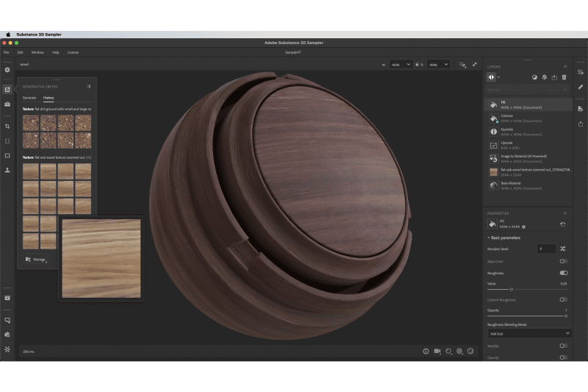The height and width of the screenshot is (392, 588).
Task: Open the Edit menu
Action: [21, 52]
